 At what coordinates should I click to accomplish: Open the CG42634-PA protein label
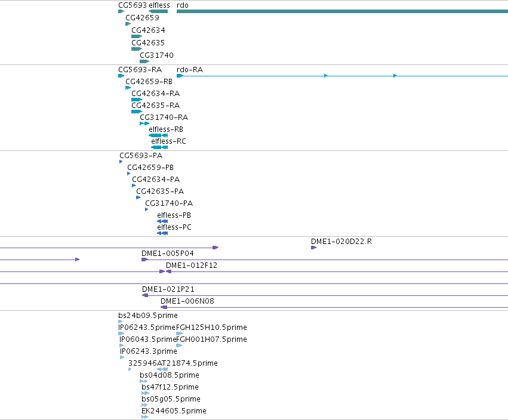click(x=156, y=180)
